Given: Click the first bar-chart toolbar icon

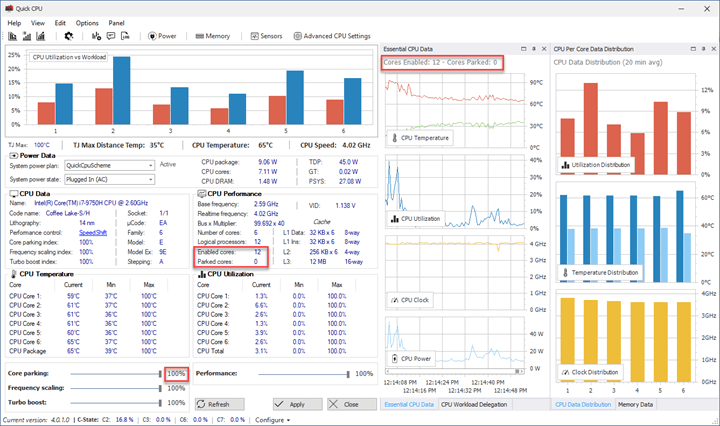Looking at the screenshot, I should (x=12, y=36).
